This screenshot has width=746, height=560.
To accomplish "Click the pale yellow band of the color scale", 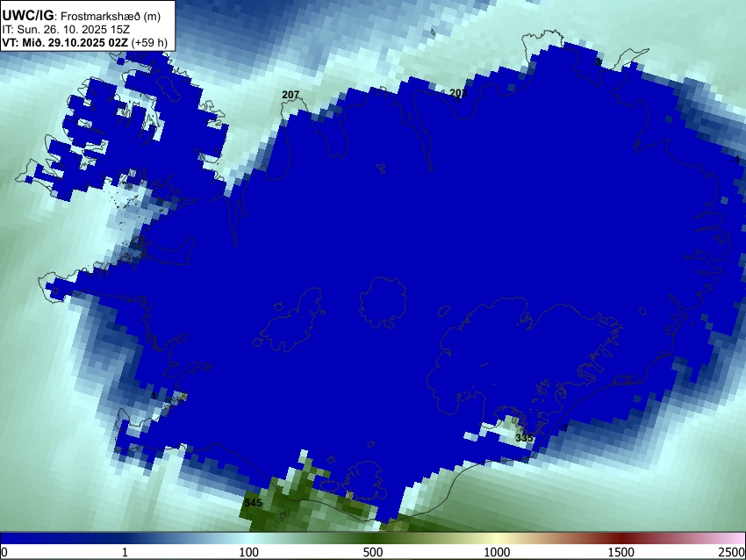I will [497, 539].
